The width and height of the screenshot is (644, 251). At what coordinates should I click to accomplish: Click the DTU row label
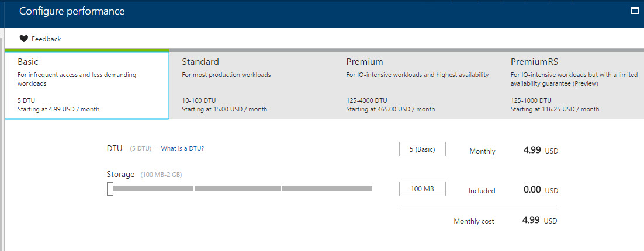coord(114,148)
